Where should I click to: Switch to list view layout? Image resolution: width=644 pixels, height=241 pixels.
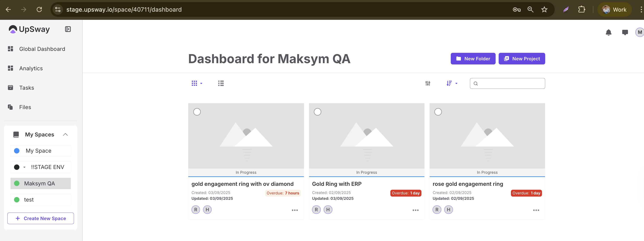click(x=220, y=83)
